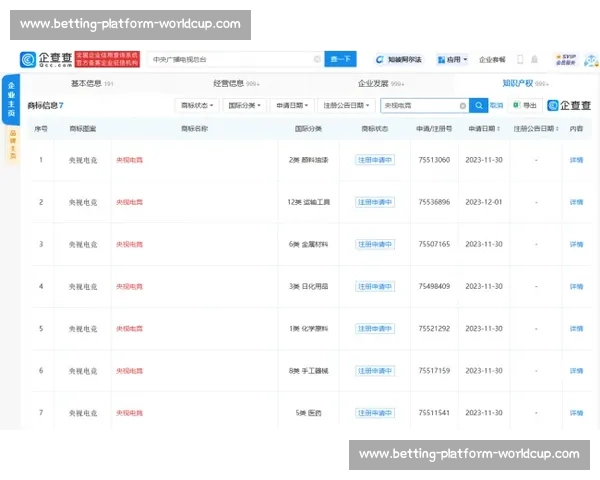Image resolution: width=600 pixels, height=480 pixels.
Task: Expand the 注册公告日期 filter dropdown
Action: tap(346, 105)
